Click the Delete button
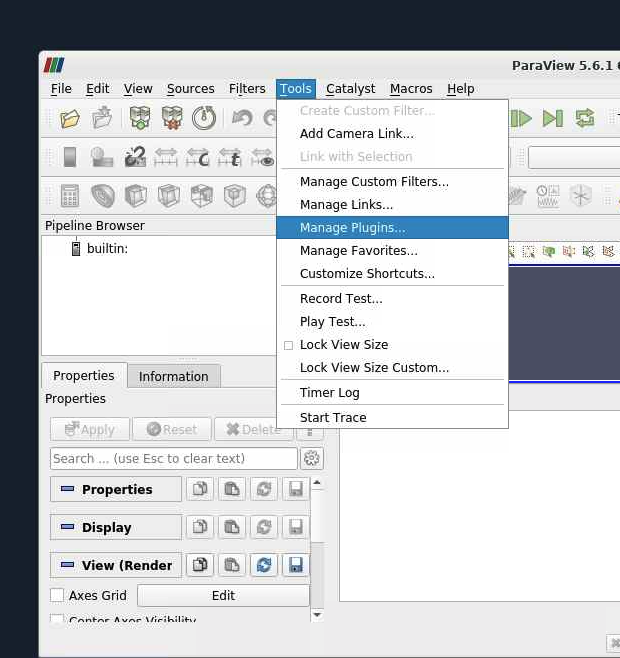This screenshot has width=620, height=658. point(253,429)
